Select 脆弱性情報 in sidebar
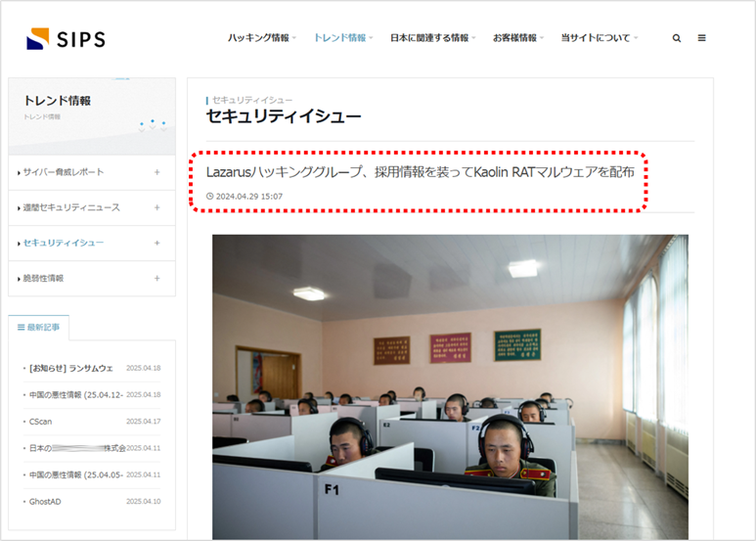 pyautogui.click(x=43, y=278)
